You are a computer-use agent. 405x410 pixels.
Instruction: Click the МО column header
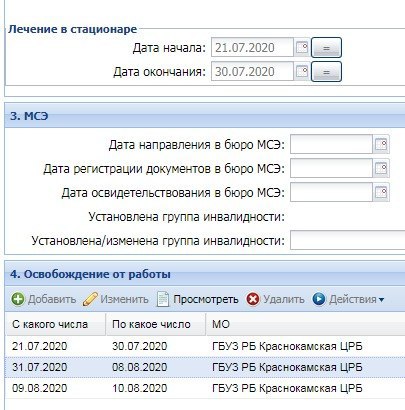(306, 324)
